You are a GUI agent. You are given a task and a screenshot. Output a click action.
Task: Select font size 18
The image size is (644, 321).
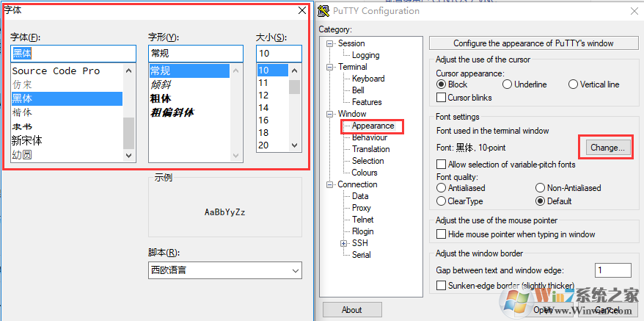pos(273,132)
